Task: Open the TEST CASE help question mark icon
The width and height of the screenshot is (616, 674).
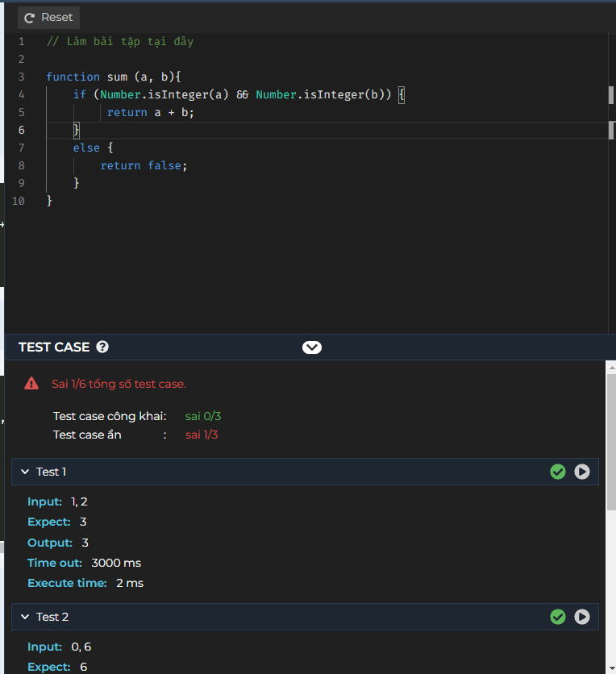Action: [x=102, y=347]
